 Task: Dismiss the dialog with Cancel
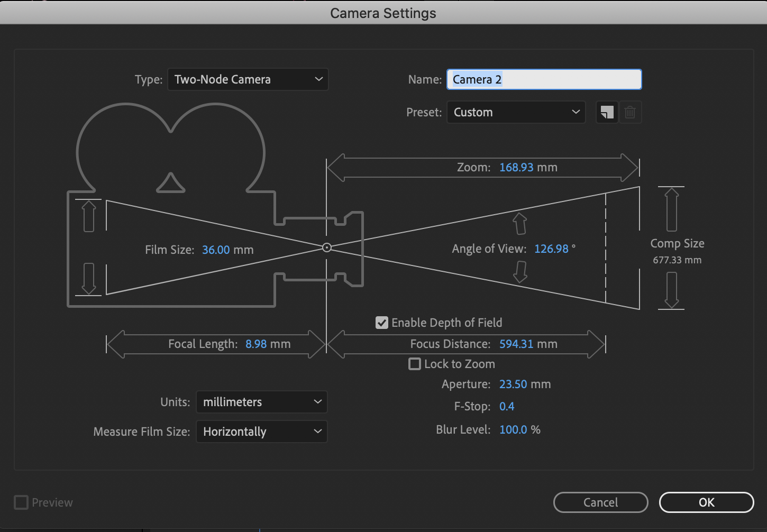click(600, 502)
